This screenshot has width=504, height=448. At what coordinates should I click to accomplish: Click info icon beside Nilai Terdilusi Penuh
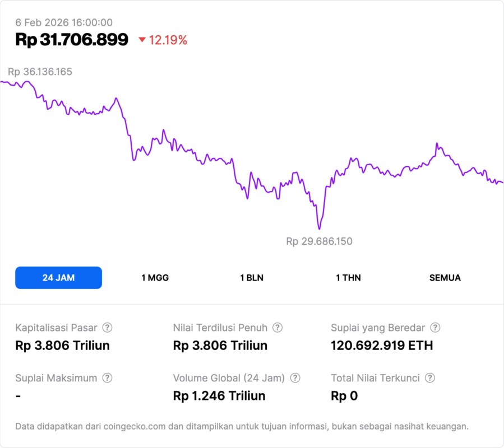[x=278, y=328]
